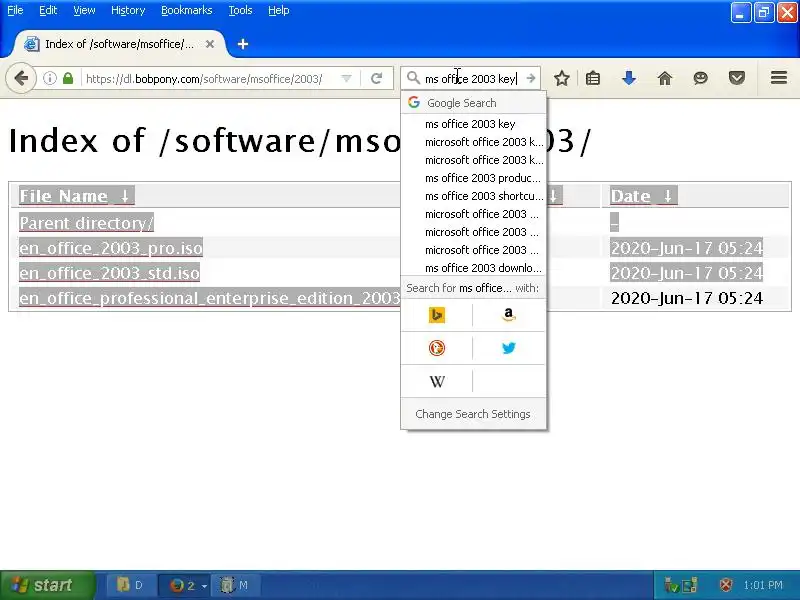Image resolution: width=800 pixels, height=600 pixels.
Task: Switch to the 'D' taskbar window
Action: [131, 585]
